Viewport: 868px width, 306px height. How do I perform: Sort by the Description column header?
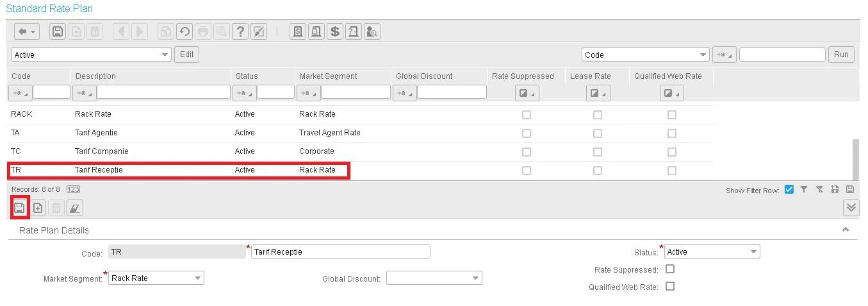click(95, 76)
